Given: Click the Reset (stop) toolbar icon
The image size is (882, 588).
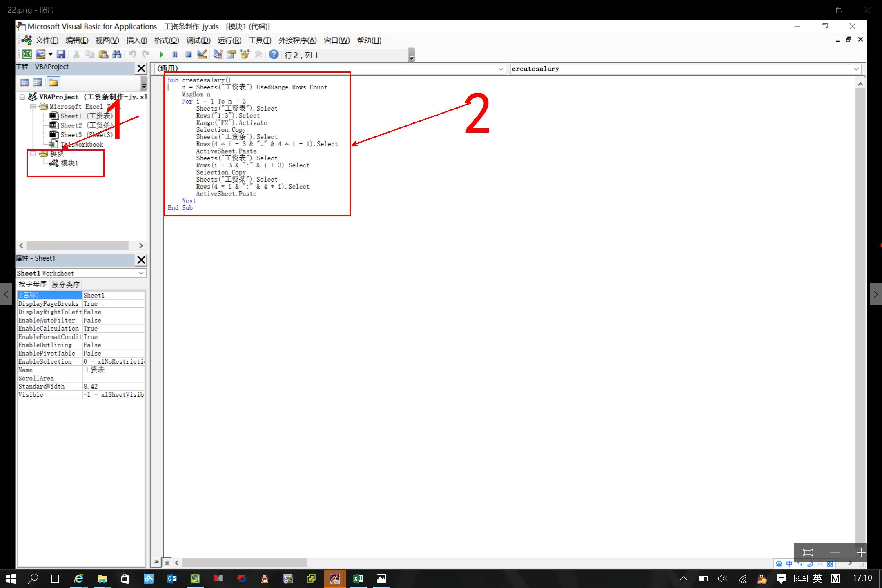Looking at the screenshot, I should (x=188, y=55).
